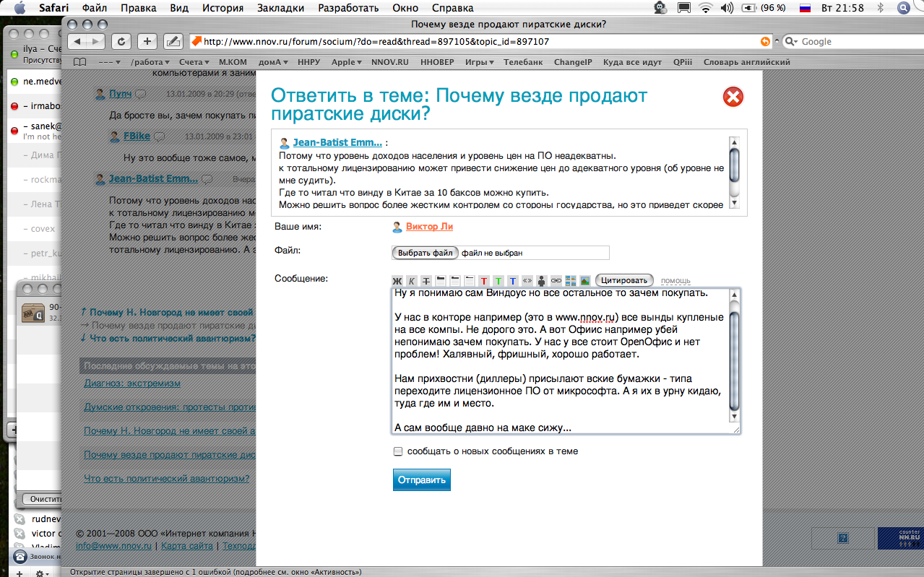Open the four-tile gallery icon in editor
This screenshot has height=577, width=924.
[x=571, y=281]
